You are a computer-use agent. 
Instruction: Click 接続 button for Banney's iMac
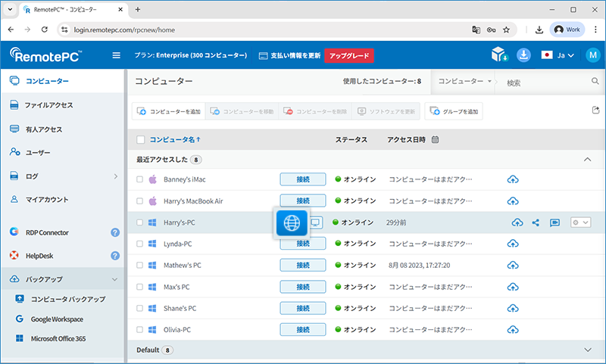(x=303, y=179)
